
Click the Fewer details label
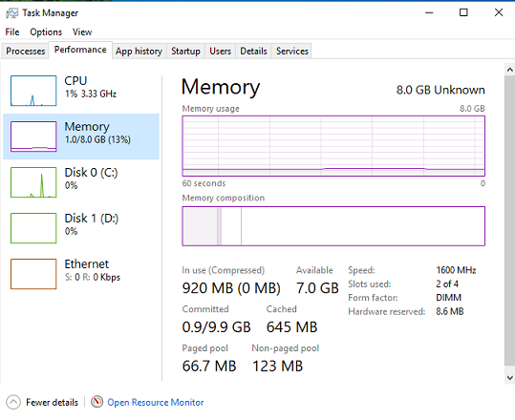pos(52,402)
